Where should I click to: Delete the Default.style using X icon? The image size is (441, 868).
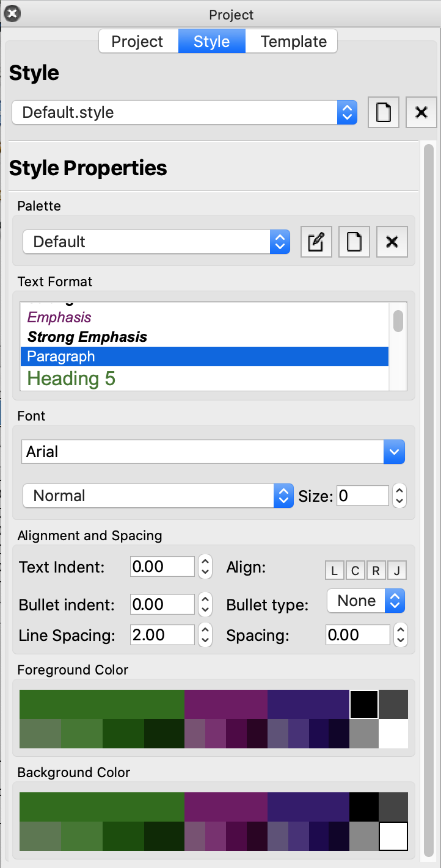(x=421, y=112)
